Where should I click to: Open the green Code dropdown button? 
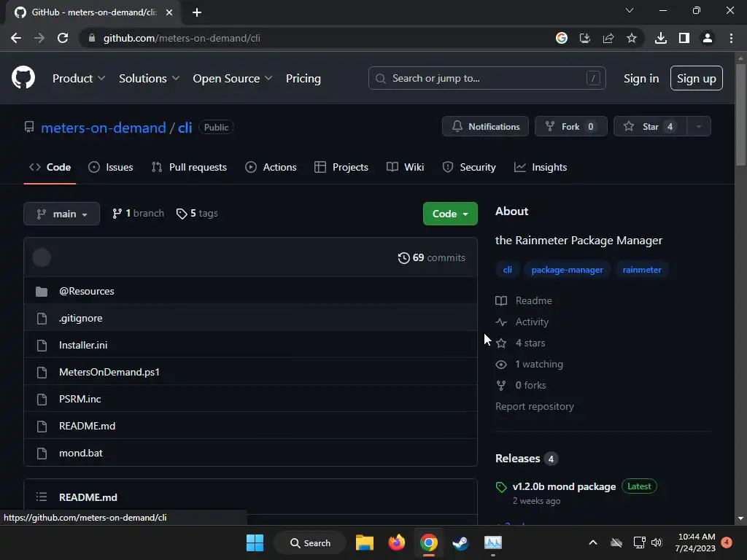tap(450, 214)
